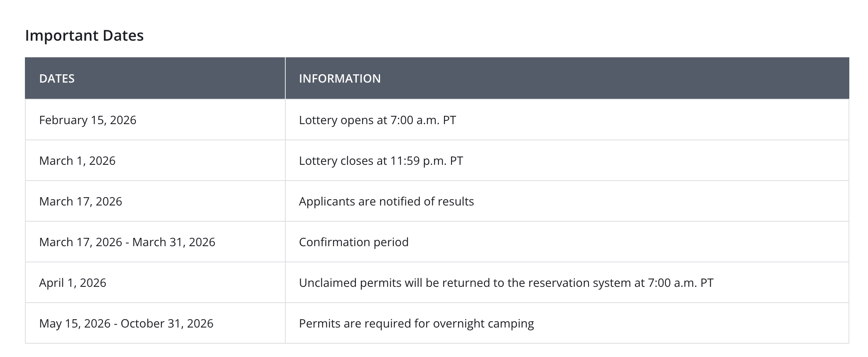
Task: Select the April 1, 2026 date cell
Action: (73, 283)
